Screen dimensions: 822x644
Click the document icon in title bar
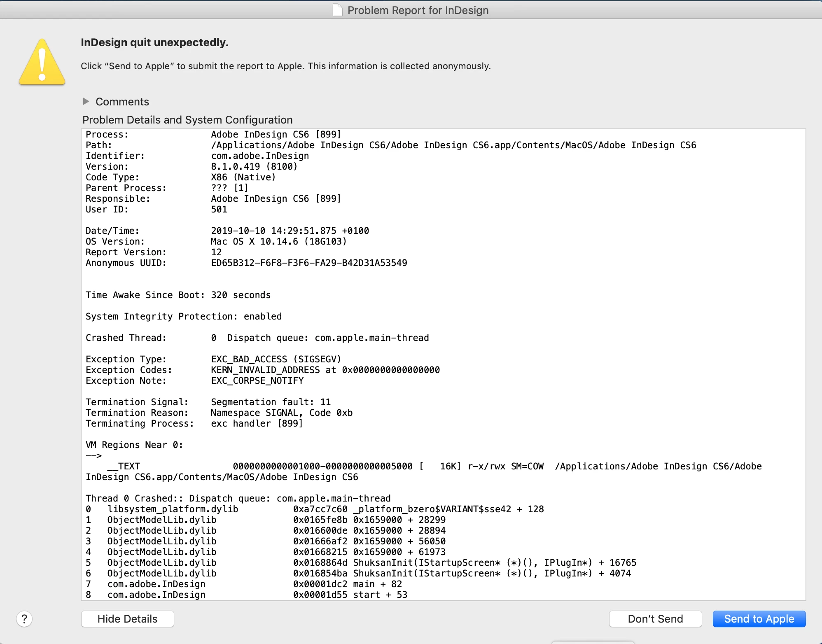pos(337,10)
